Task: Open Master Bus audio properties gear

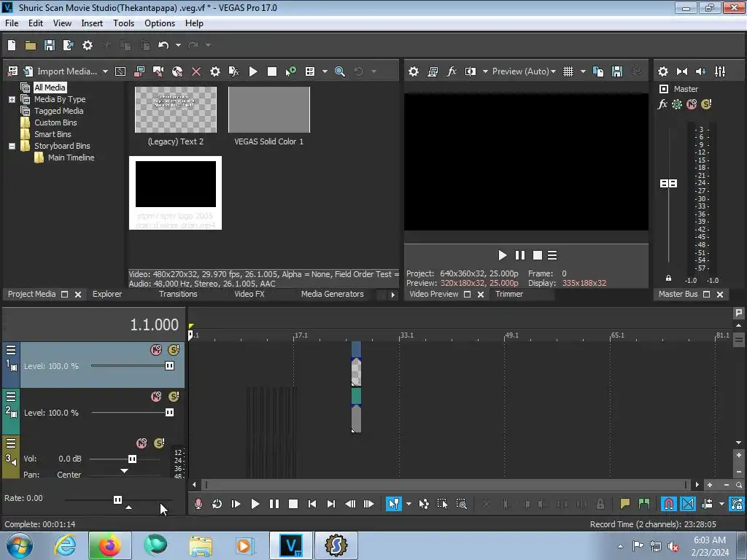Action: click(662, 71)
